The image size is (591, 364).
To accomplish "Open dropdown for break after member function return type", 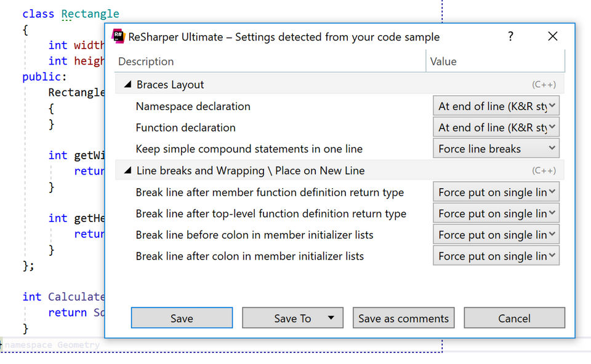I will (x=496, y=192).
